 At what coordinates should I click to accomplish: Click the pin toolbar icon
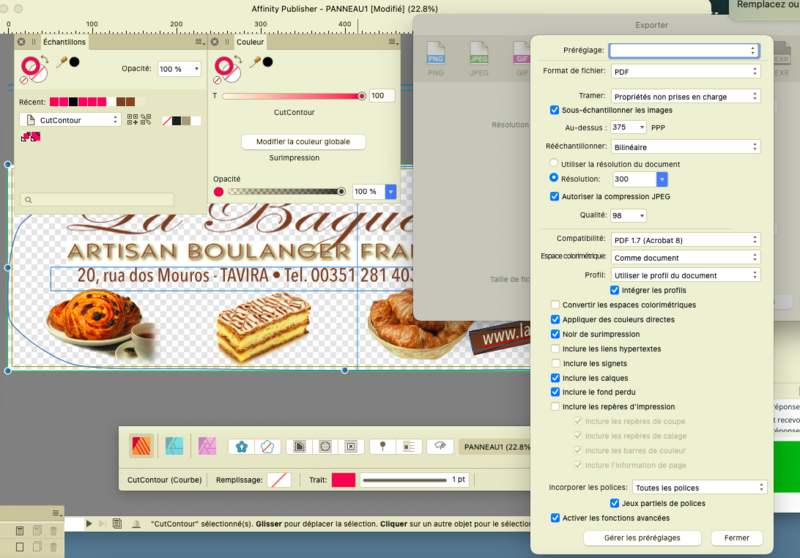[x=383, y=446]
